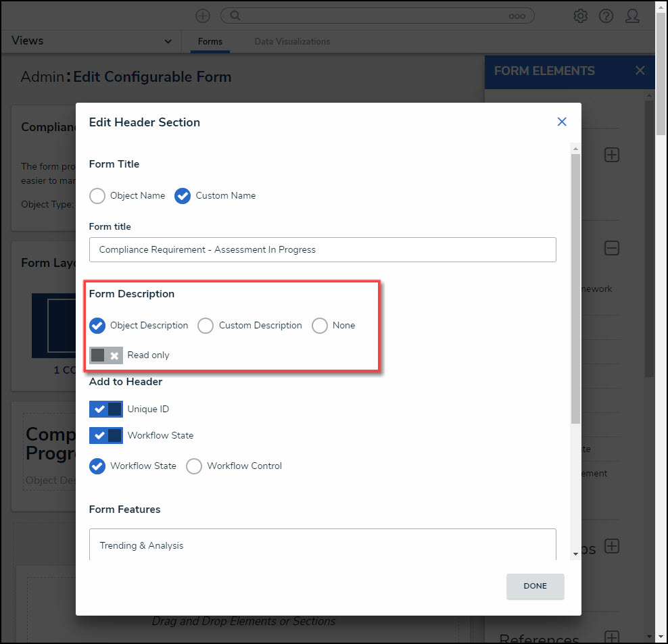Open the help question mark icon

606,16
